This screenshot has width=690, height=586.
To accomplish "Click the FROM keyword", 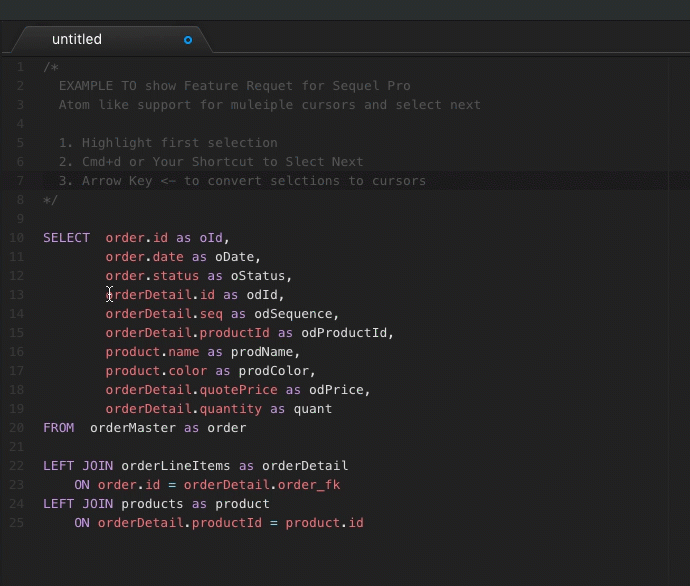I will (59, 428).
